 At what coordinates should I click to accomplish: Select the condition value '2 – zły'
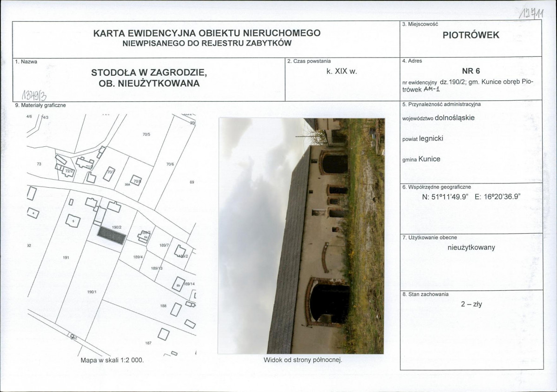tap(471, 304)
